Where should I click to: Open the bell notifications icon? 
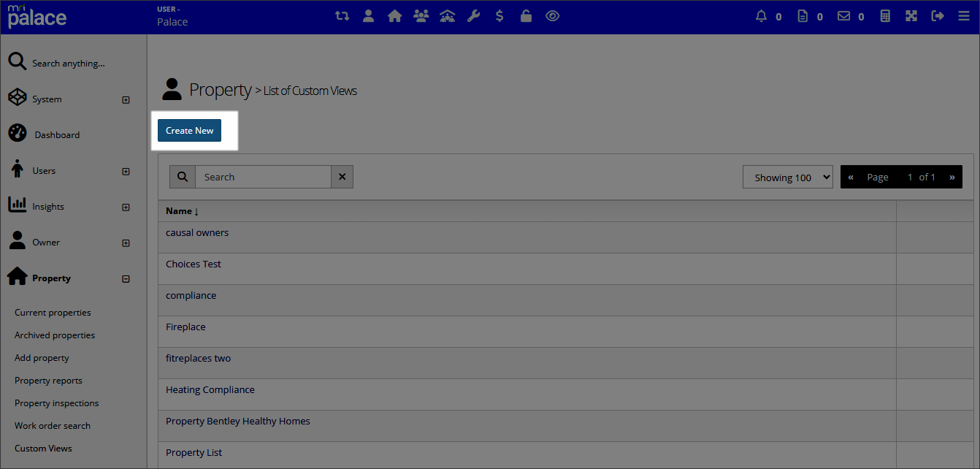click(762, 16)
